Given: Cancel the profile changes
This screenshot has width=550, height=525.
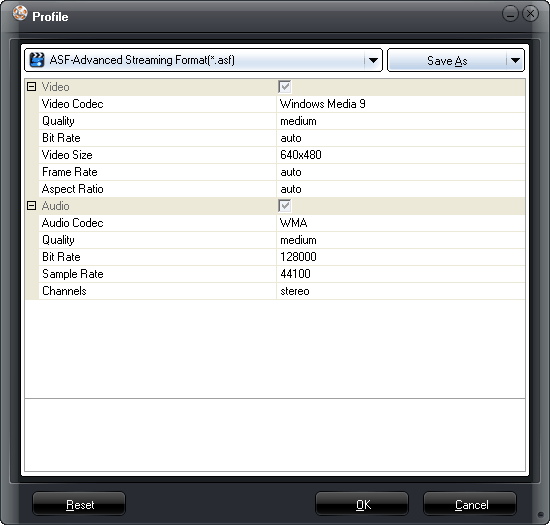Looking at the screenshot, I should click(470, 504).
